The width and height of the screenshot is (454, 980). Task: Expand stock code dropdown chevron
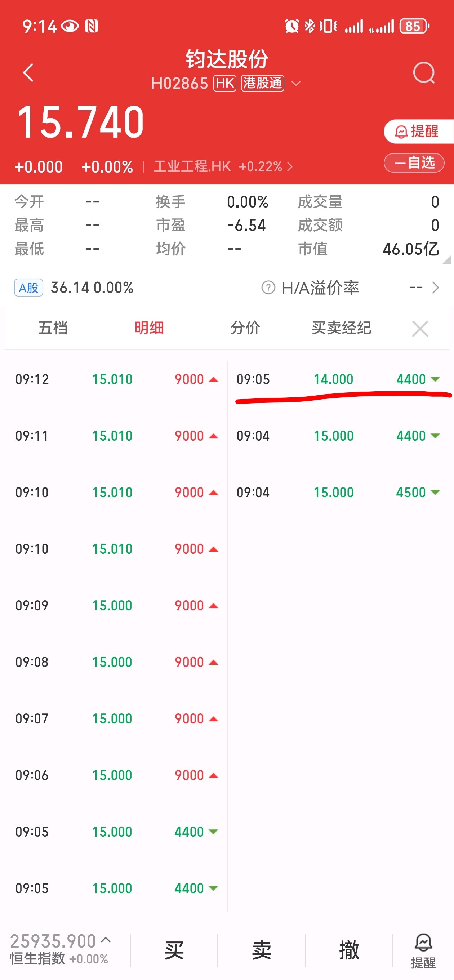coord(296,83)
